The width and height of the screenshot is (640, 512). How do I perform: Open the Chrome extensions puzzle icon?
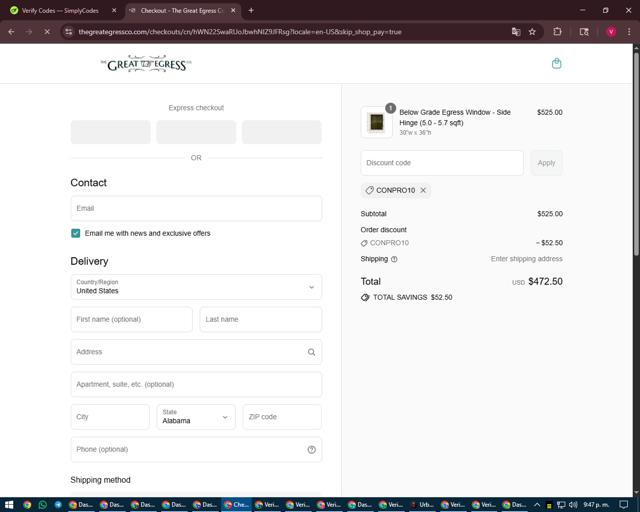pyautogui.click(x=557, y=32)
